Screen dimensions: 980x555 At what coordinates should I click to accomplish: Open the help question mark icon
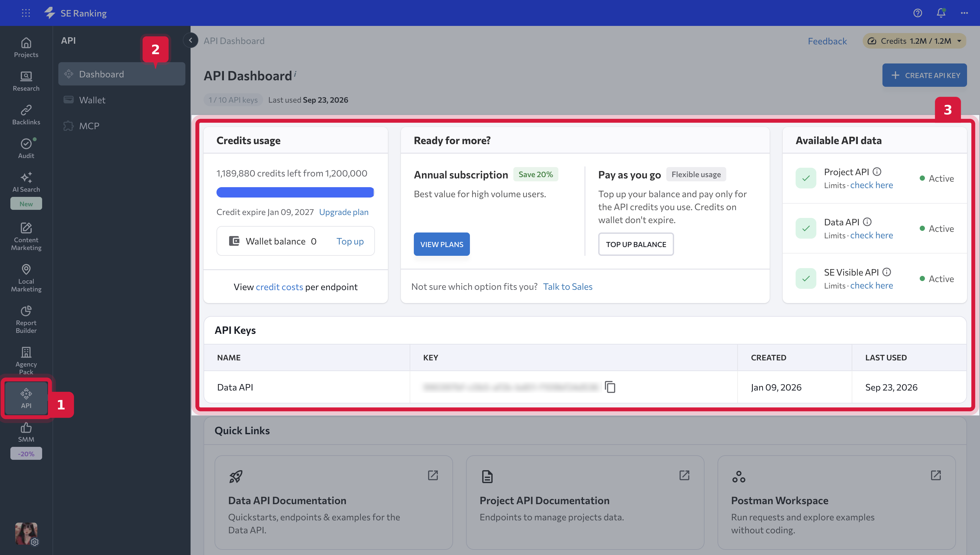[917, 13]
